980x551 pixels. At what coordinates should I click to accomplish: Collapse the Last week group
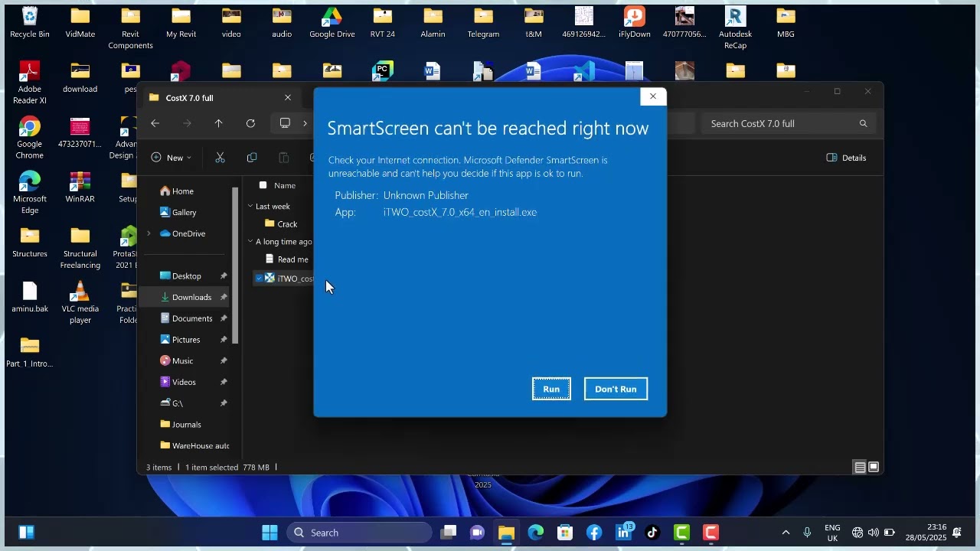[x=250, y=207]
